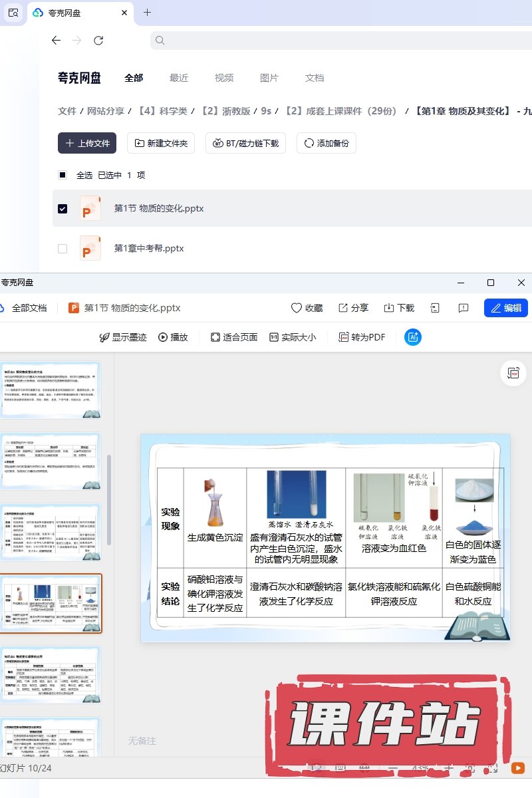Click the blue 编辑 edit button
Viewport: 532px width, 798px height.
click(x=505, y=308)
